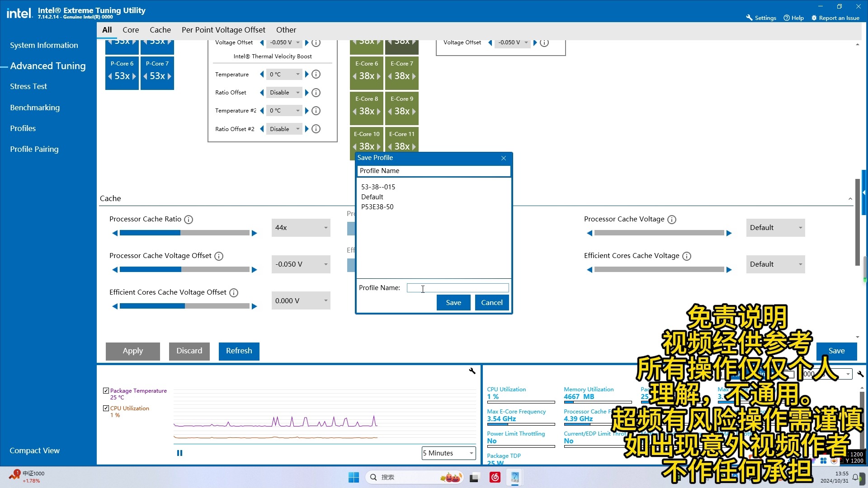Image resolution: width=868 pixels, height=488 pixels.
Task: Click Cancel in the Save Profile dialog
Action: pos(492,303)
